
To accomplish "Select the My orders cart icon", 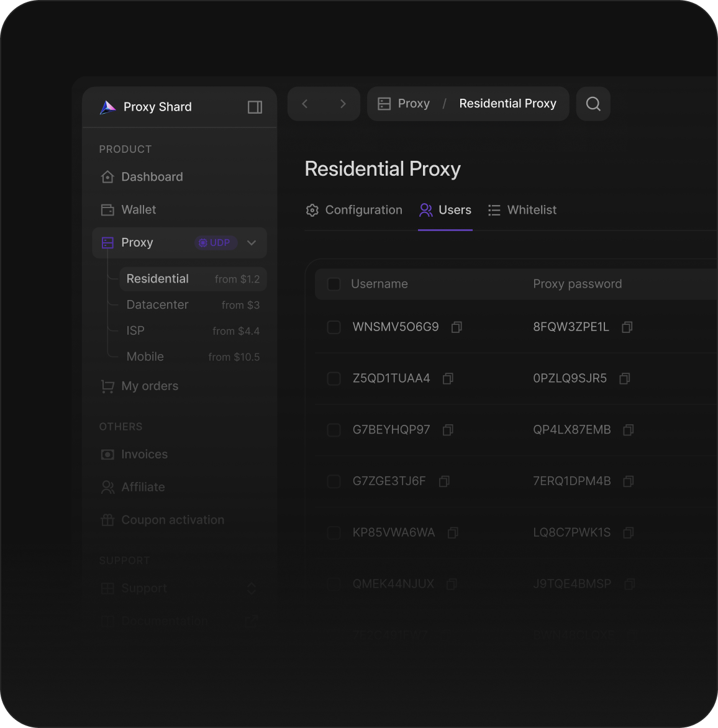I will (x=107, y=386).
